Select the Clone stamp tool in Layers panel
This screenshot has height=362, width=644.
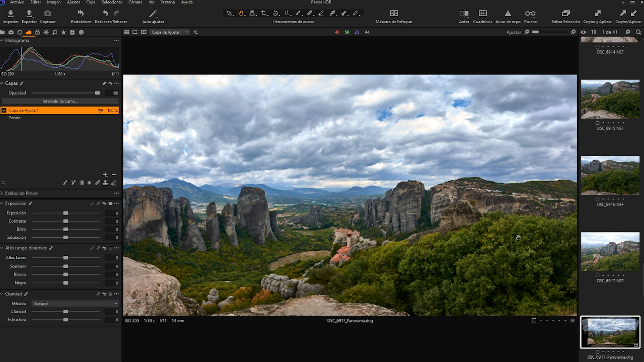pos(106,183)
